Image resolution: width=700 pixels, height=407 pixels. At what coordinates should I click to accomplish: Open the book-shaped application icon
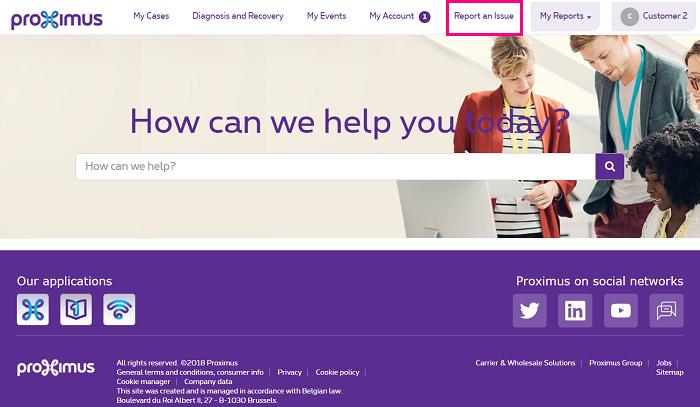76,309
